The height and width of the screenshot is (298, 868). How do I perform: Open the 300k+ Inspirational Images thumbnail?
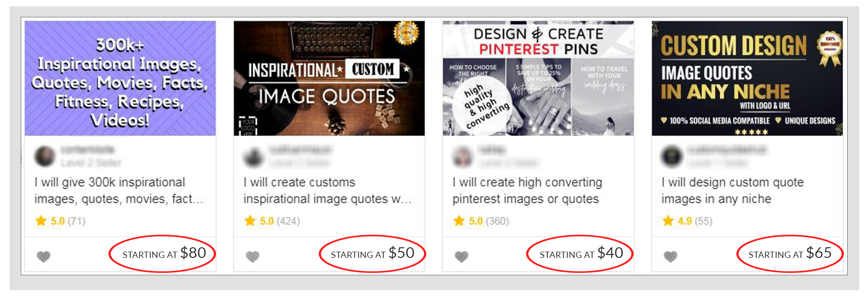click(120, 78)
